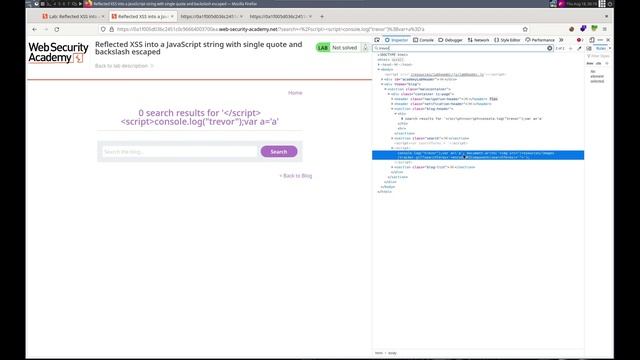Collapse the maincontainer section node
This screenshot has width=640, height=360.
click(x=385, y=89)
